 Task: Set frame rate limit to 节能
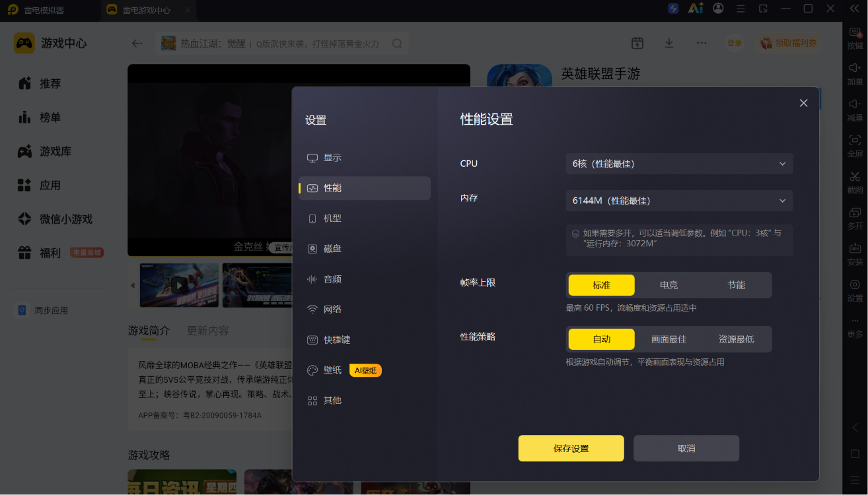[736, 285]
